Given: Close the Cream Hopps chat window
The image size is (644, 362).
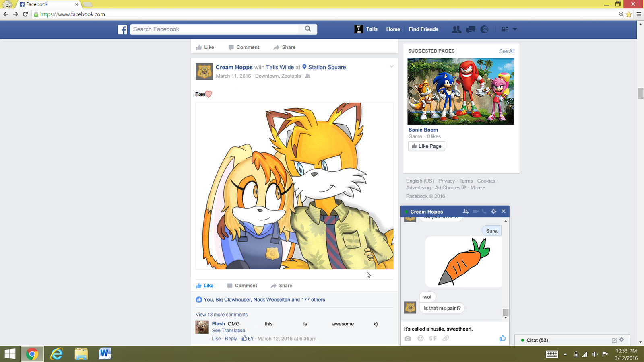Looking at the screenshot, I should pyautogui.click(x=503, y=211).
